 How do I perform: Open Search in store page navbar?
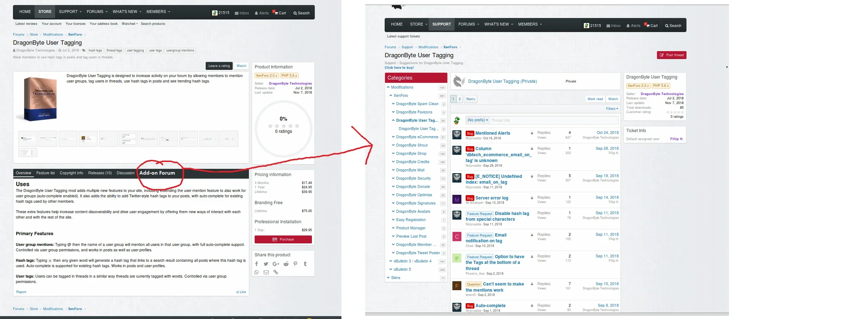click(301, 13)
